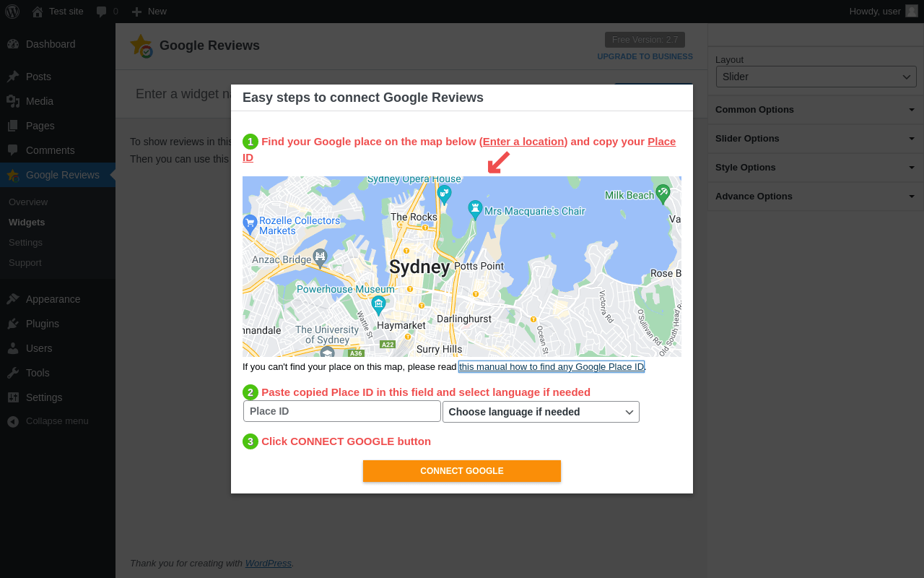The image size is (924, 578).
Task: Click the Google Reviews star icon in sidebar
Action: coord(13,175)
